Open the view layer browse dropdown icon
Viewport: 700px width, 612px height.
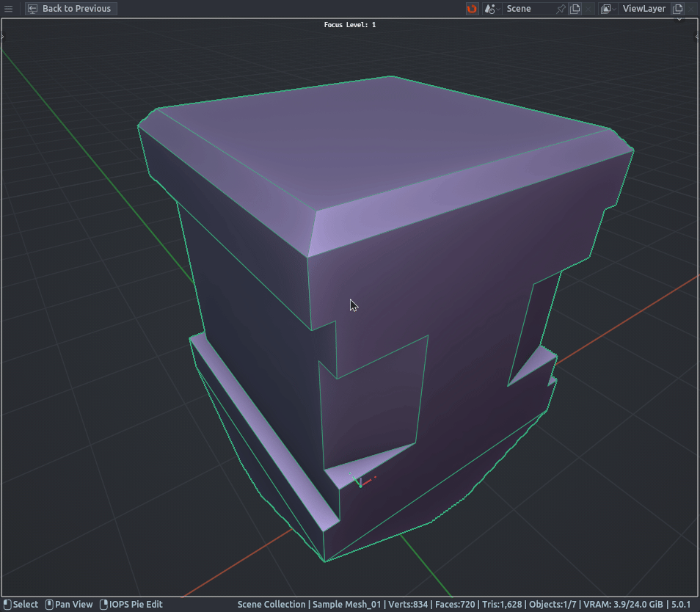click(x=606, y=9)
